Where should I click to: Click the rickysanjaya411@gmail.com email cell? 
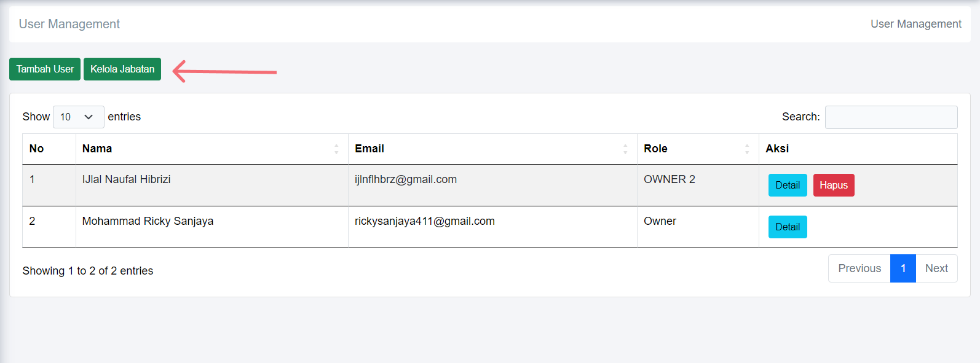point(424,221)
